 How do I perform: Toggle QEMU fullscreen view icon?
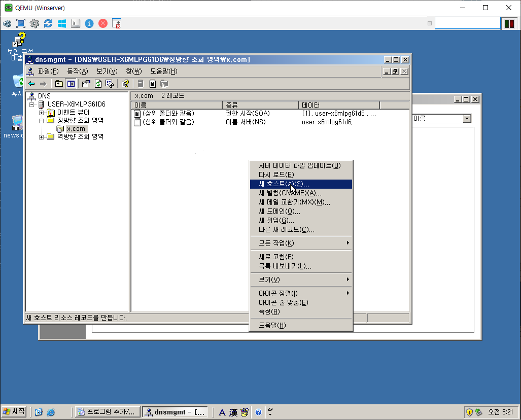click(21, 24)
